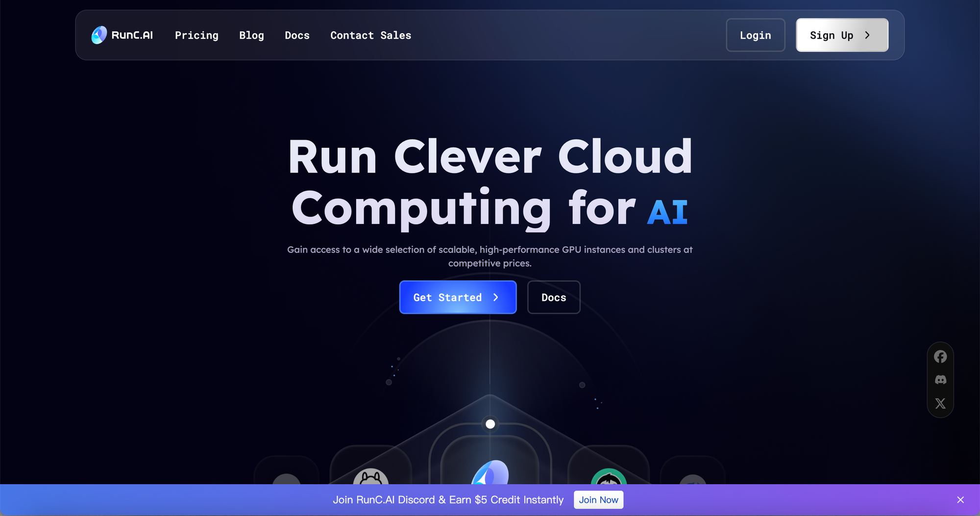Go to the Blog menu item
Viewport: 980px width, 516px height.
click(251, 35)
